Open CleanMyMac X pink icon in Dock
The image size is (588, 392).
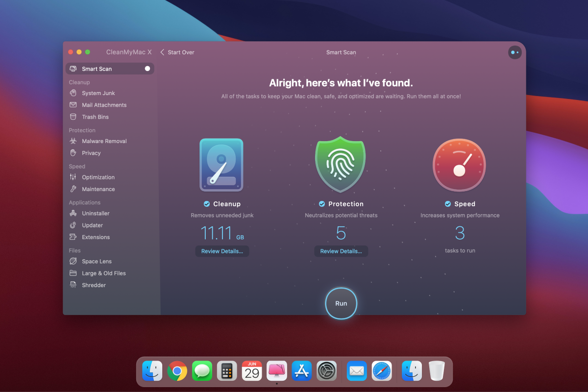277,371
